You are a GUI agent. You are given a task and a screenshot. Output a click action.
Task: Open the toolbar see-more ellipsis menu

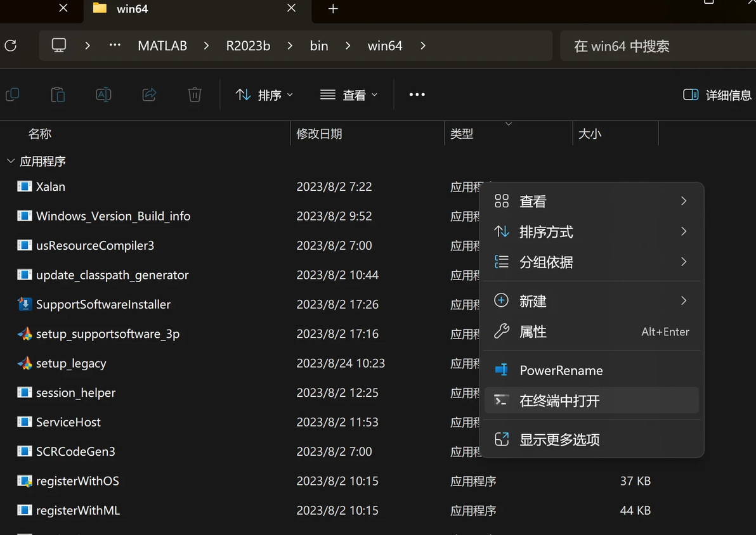[x=417, y=94]
